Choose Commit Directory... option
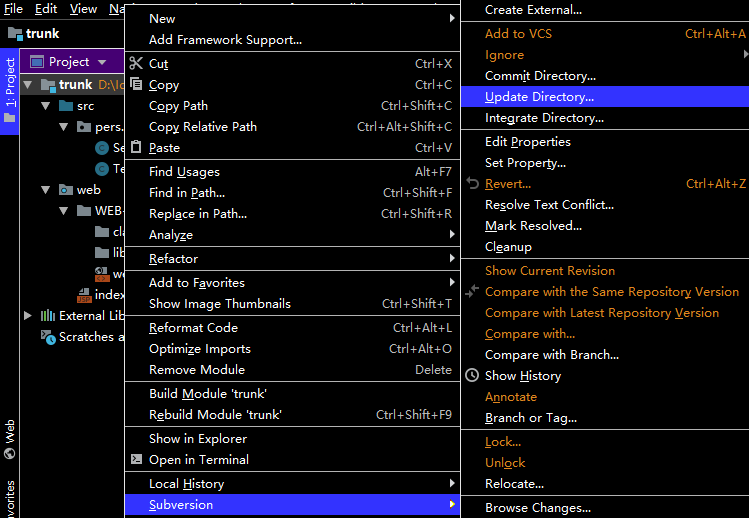 (605, 76)
